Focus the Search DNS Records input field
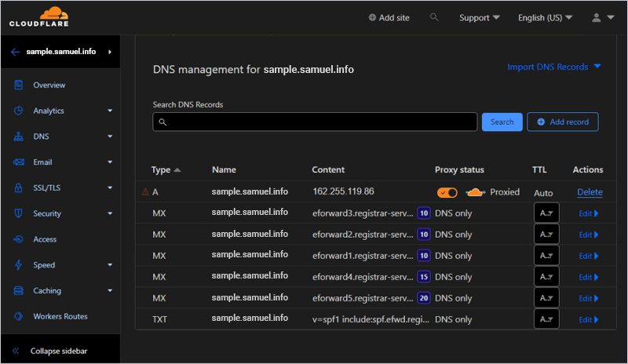The height and width of the screenshot is (364, 628). pyautogui.click(x=315, y=122)
